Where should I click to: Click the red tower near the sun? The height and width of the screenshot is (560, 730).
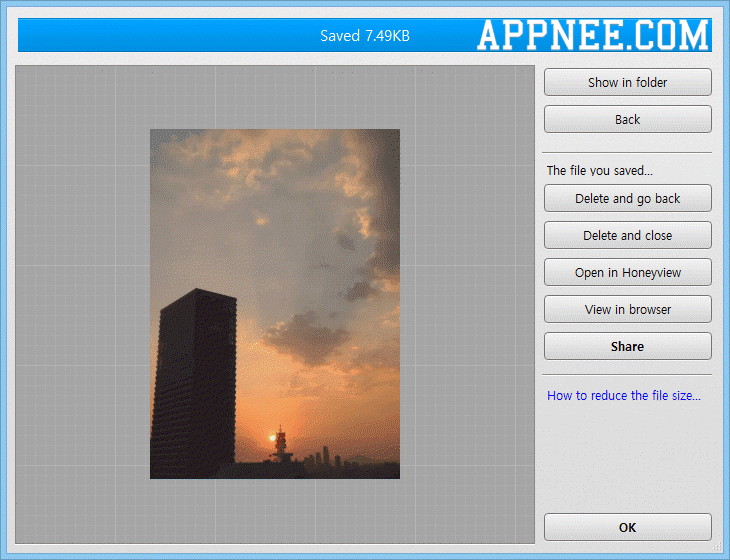(281, 443)
